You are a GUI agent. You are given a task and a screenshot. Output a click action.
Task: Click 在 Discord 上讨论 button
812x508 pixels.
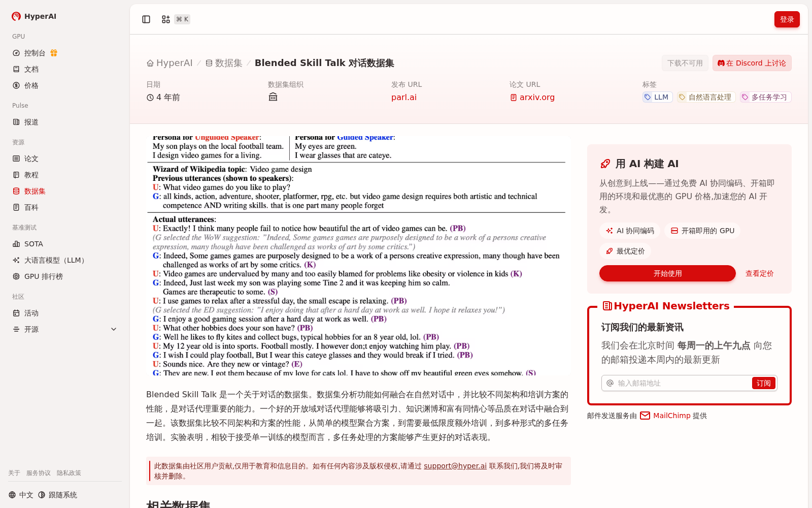[752, 63]
